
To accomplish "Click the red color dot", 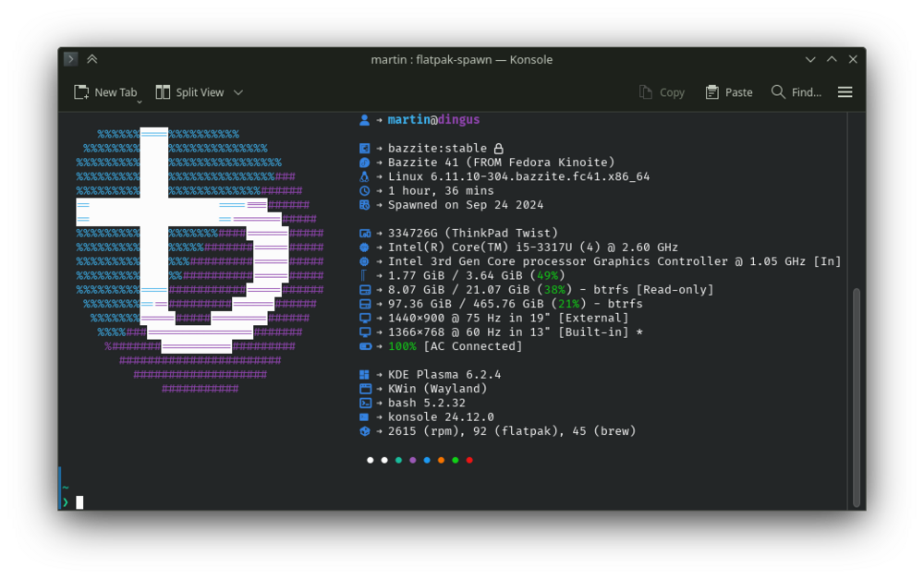I will (x=469, y=460).
